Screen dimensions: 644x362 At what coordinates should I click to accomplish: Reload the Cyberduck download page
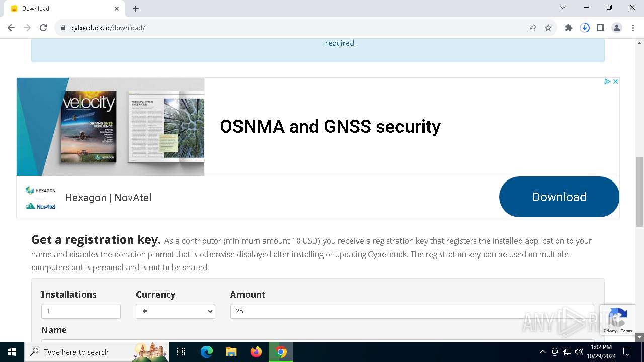click(43, 28)
